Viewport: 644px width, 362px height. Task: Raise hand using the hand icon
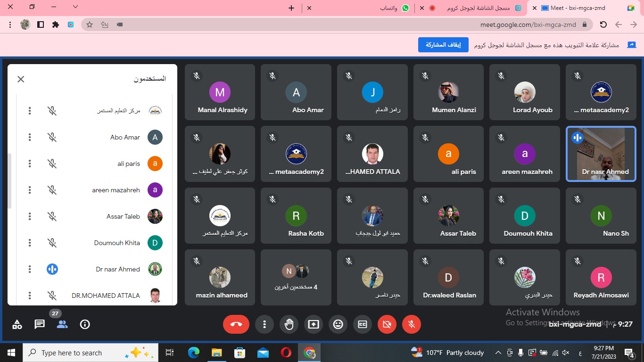289,324
